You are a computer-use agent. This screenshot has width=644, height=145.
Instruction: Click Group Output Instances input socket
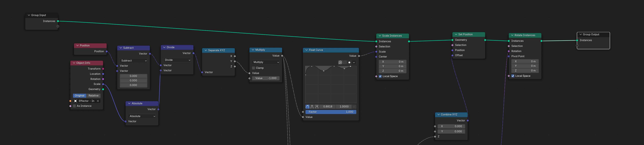tap(577, 40)
